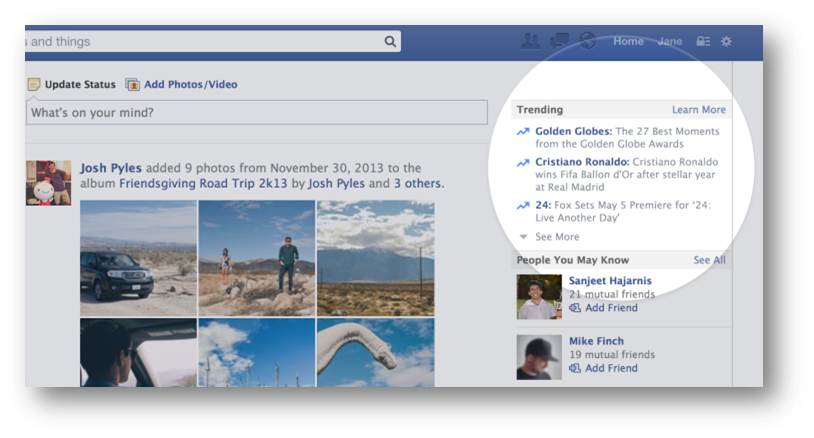Click See All for People You May Know
The image size is (814, 438).
point(710,260)
